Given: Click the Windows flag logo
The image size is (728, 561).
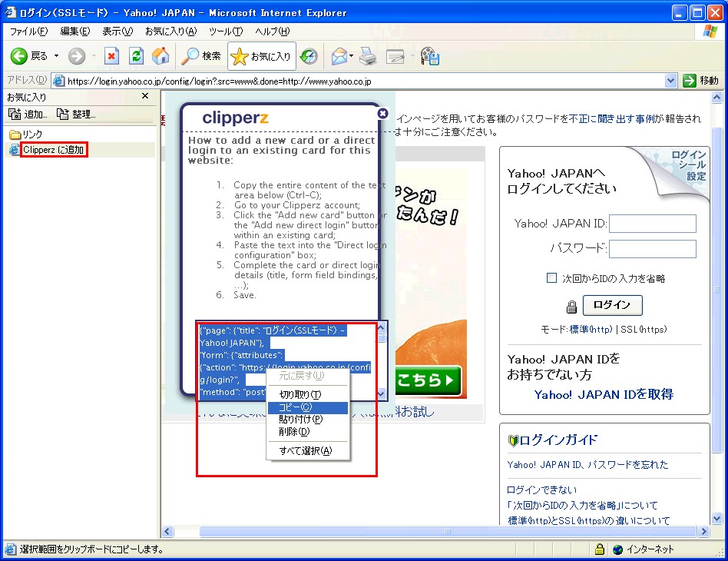Looking at the screenshot, I should 710,32.
